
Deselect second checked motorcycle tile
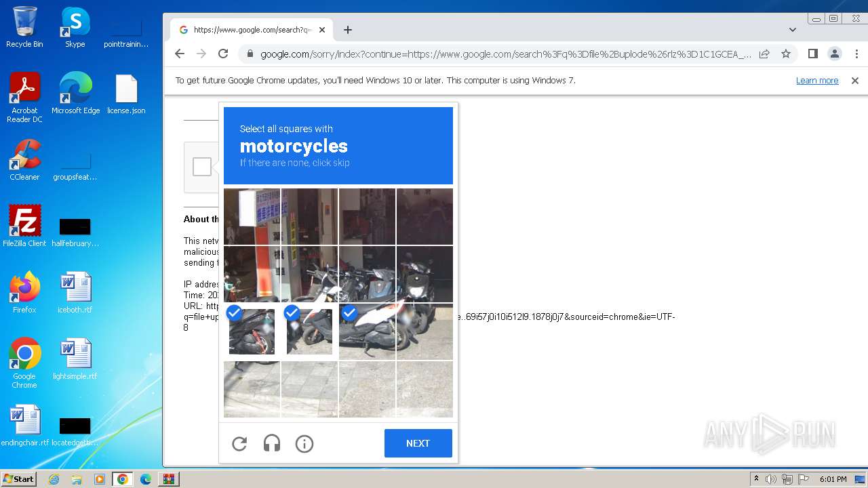click(309, 331)
